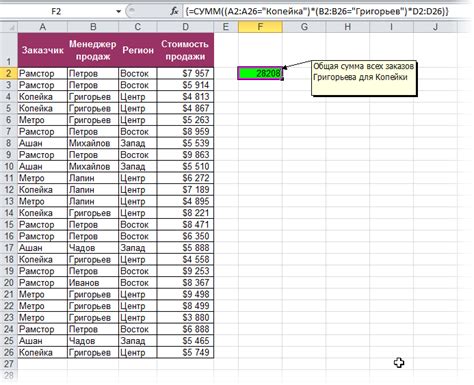Image resolution: width=474 pixels, height=385 pixels.
Task: Click cell with value $5 510
Action: [x=185, y=166]
